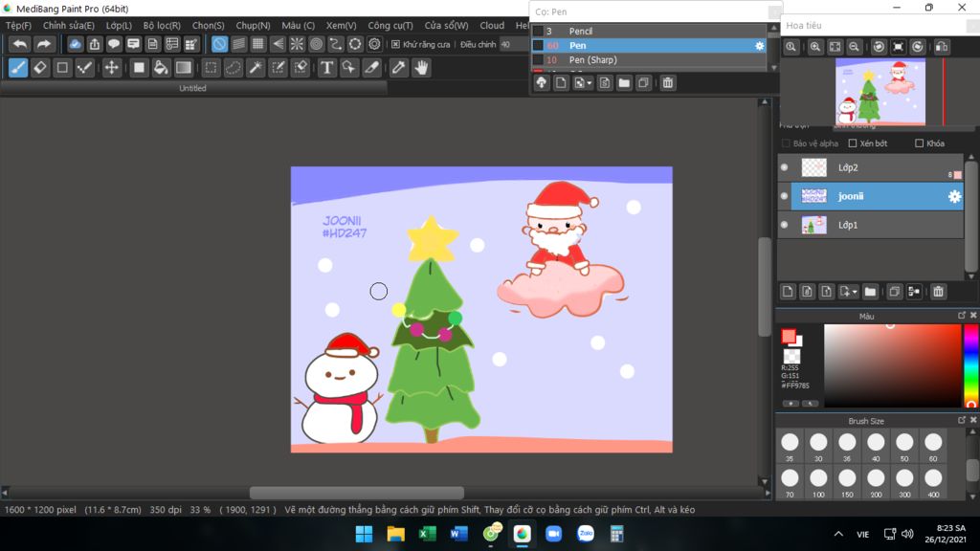Toggle the Khử răng cưa anti-aliasing checkbox
The width and height of the screenshot is (980, 551).
[x=395, y=44]
